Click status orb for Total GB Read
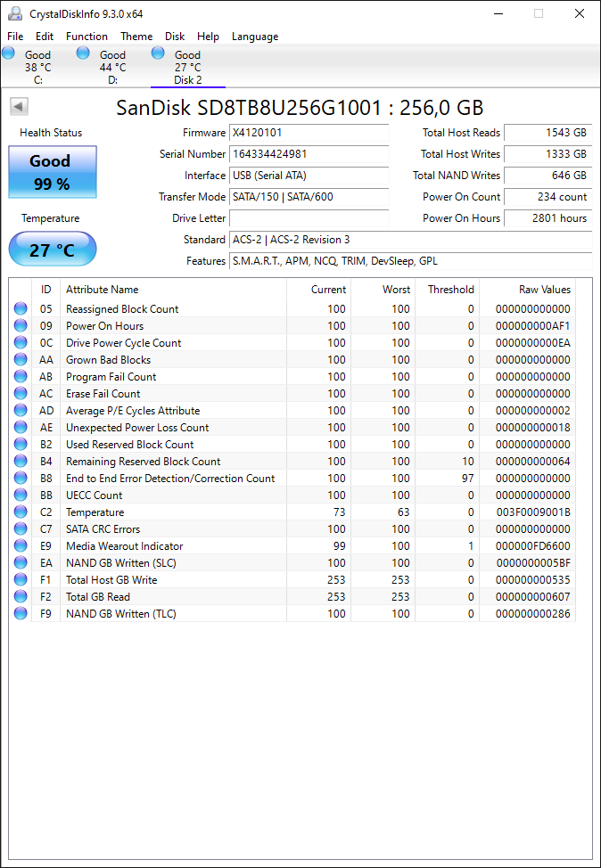 [21, 597]
